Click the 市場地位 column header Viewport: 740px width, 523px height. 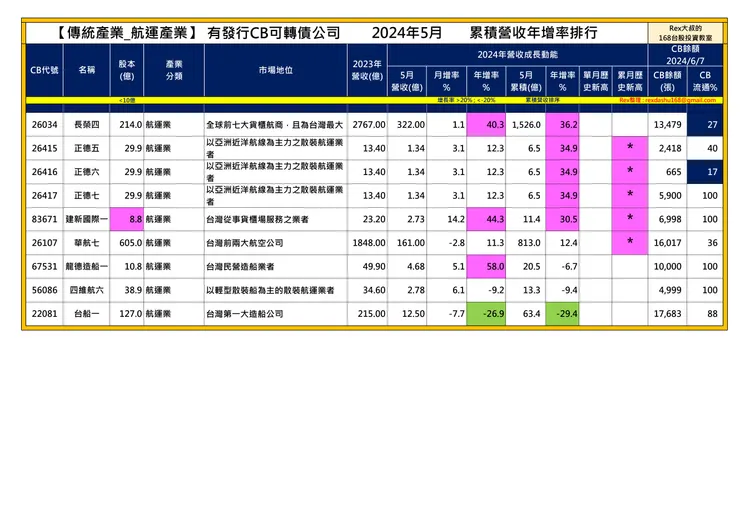point(276,70)
